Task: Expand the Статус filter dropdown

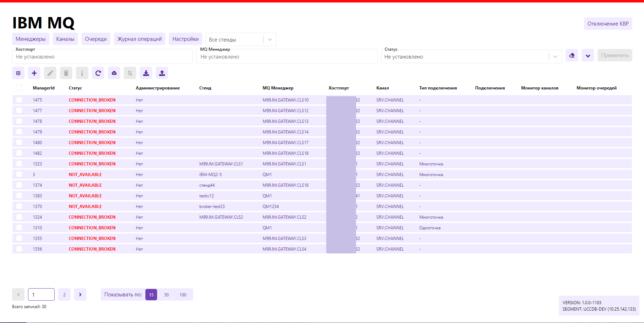Action: [555, 57]
